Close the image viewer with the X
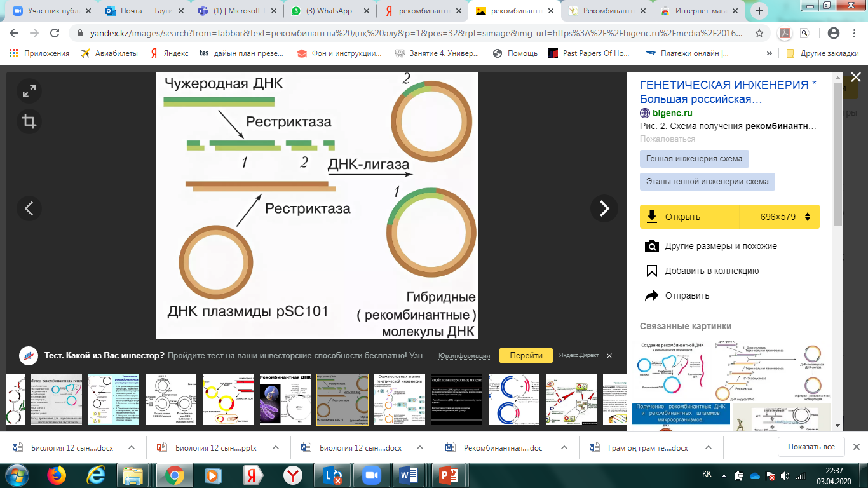The image size is (868, 488). coord(855,78)
